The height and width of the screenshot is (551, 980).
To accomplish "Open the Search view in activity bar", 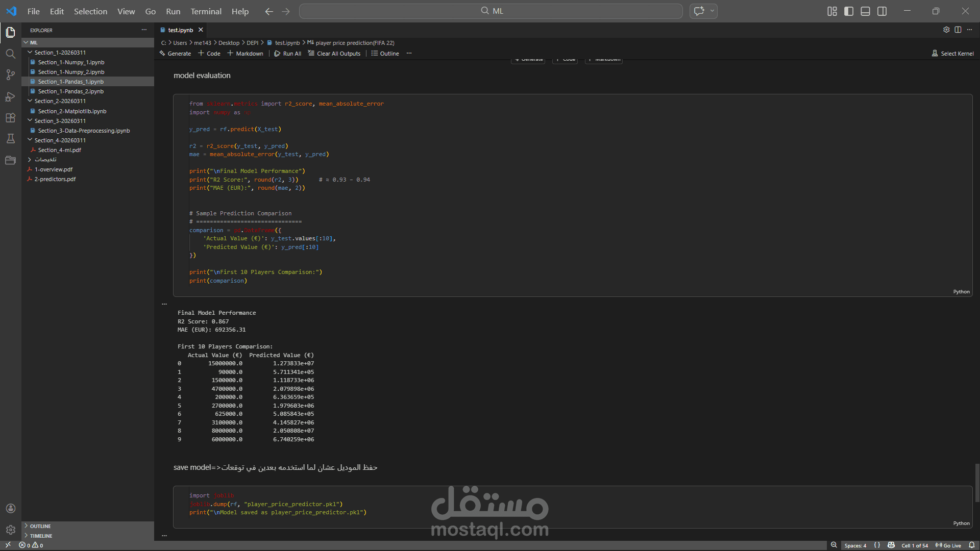I will (10, 54).
